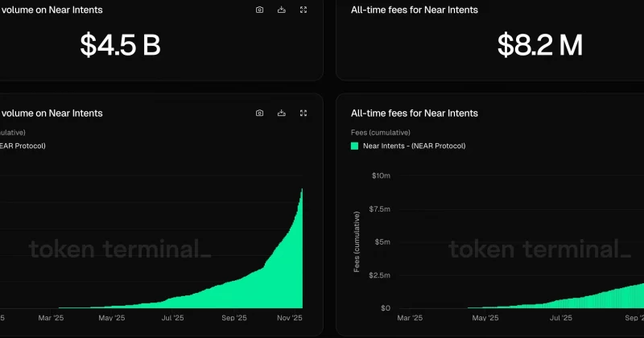Screen dimensions: 644x338
Task: Click Mar '25 label on fees chart
Action: (410, 318)
